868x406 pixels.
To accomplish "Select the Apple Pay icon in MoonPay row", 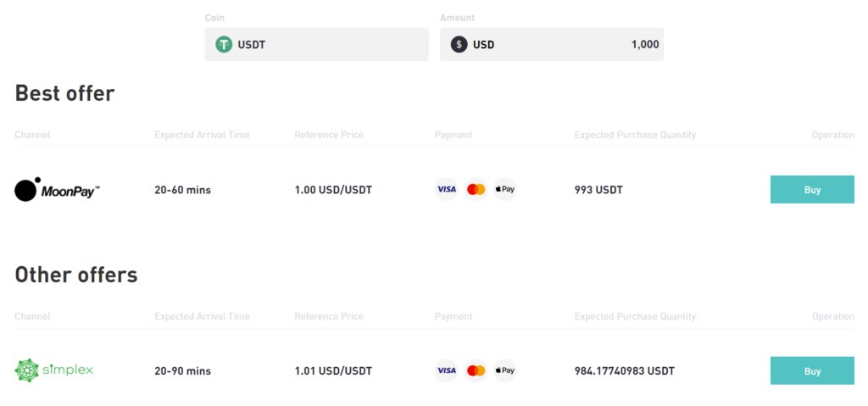I will tap(505, 189).
